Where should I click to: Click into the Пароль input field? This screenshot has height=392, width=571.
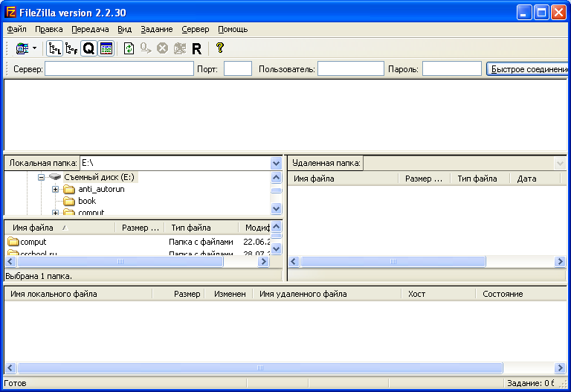(x=452, y=68)
